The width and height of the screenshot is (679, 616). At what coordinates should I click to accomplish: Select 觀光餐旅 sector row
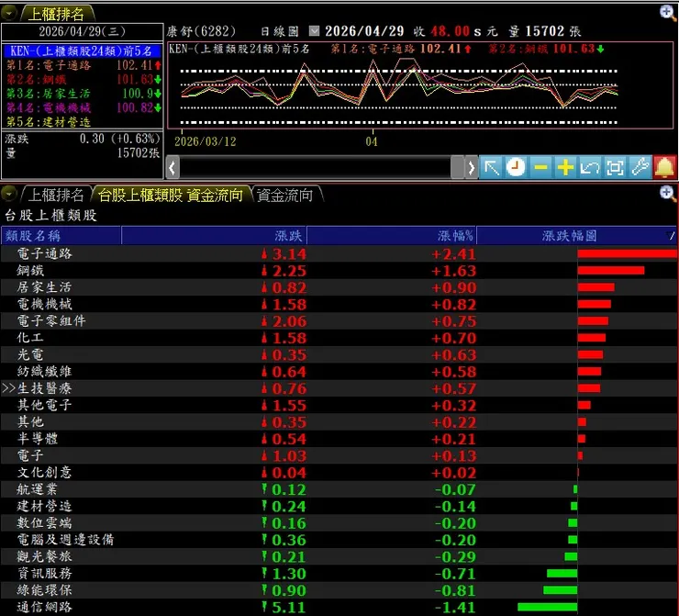(339, 556)
